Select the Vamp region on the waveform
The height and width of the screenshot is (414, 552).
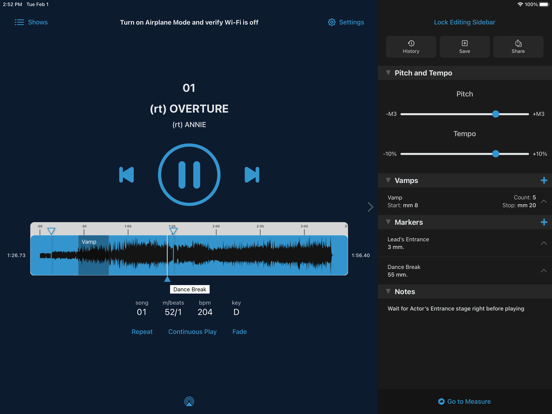(x=93, y=255)
